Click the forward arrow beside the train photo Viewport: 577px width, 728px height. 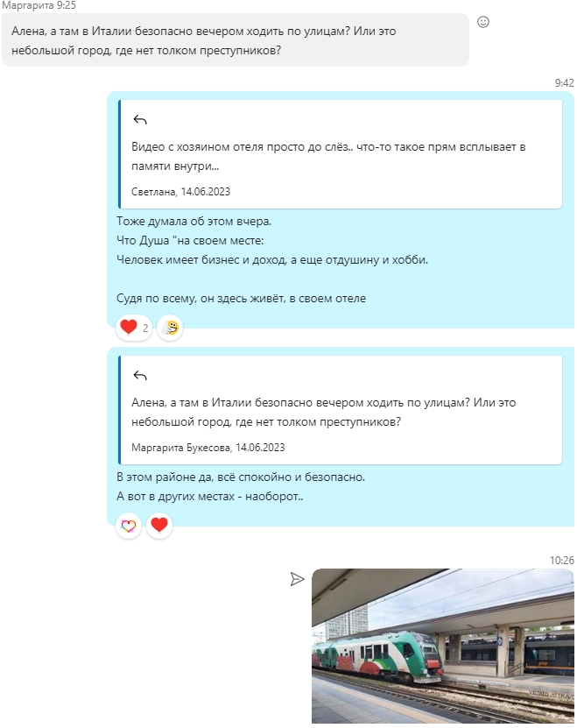click(297, 579)
